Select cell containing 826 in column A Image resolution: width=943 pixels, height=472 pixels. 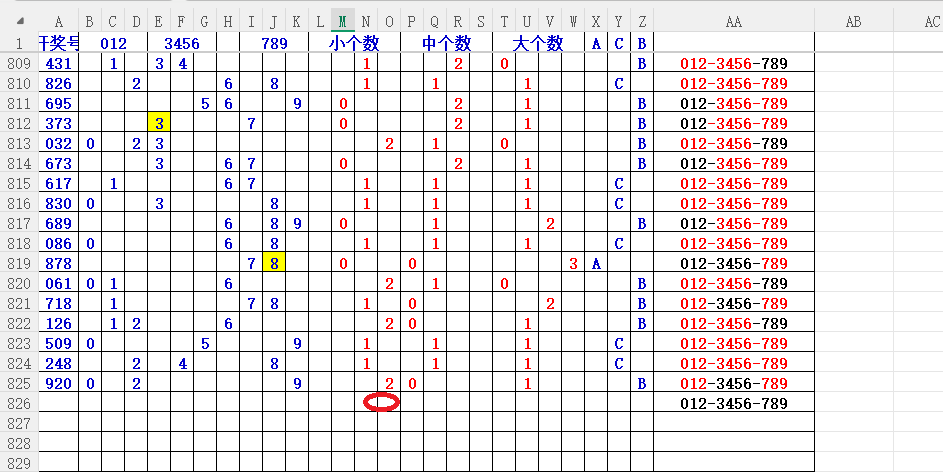[x=58, y=84]
